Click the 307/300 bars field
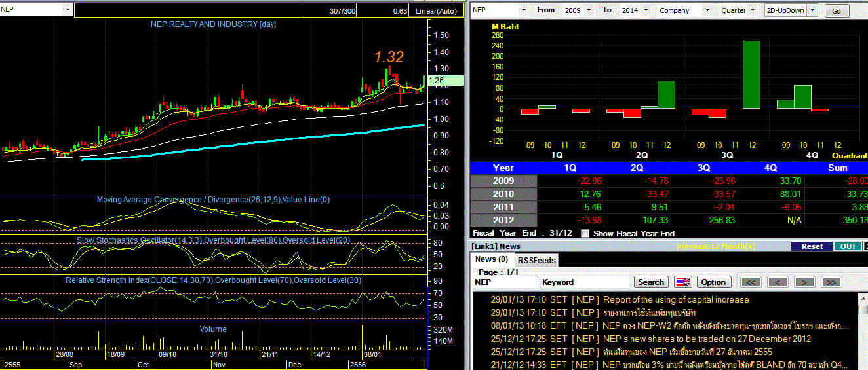The image size is (868, 370). pos(332,10)
